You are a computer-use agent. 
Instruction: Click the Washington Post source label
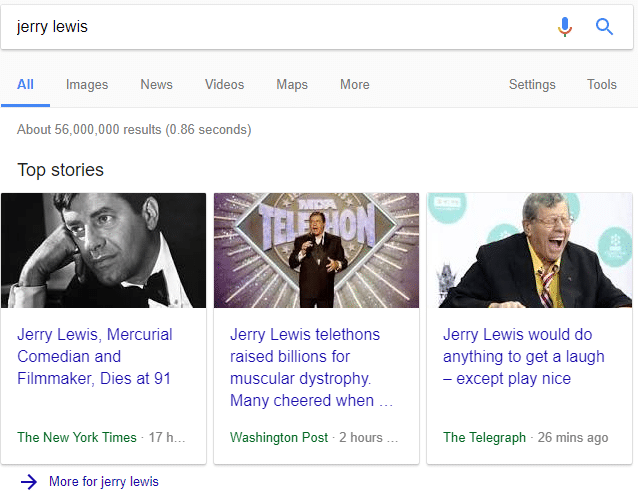click(x=279, y=438)
